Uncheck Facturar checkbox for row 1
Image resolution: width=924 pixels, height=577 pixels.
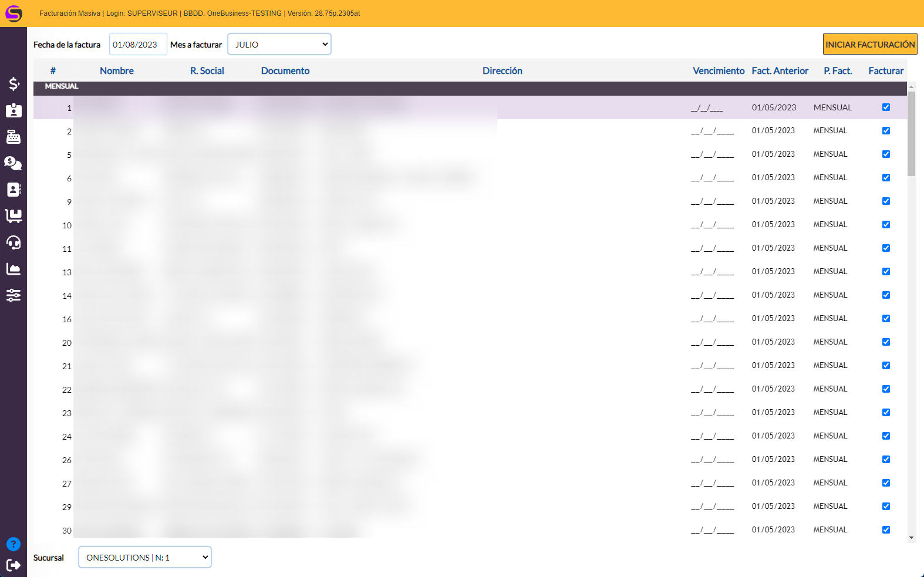886,107
